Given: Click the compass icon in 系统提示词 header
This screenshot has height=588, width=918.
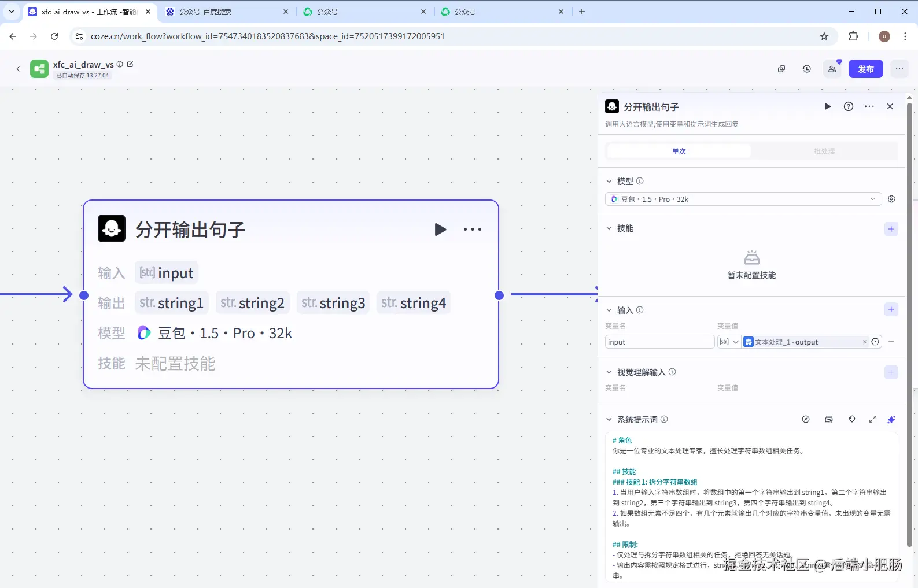Looking at the screenshot, I should [806, 419].
